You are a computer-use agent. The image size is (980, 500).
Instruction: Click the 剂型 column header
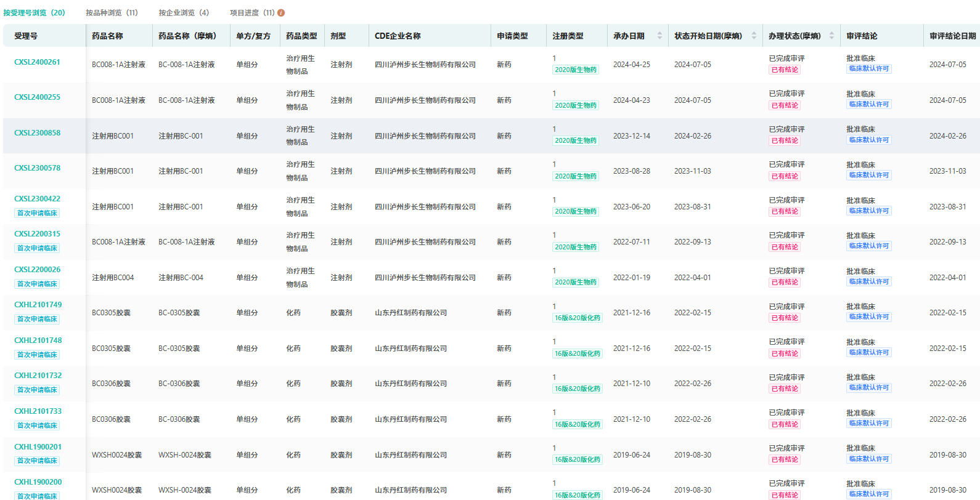point(338,36)
